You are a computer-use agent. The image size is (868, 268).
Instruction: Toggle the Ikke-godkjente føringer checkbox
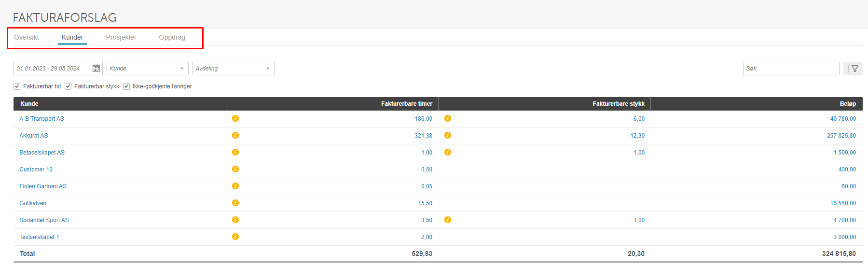[x=126, y=86]
